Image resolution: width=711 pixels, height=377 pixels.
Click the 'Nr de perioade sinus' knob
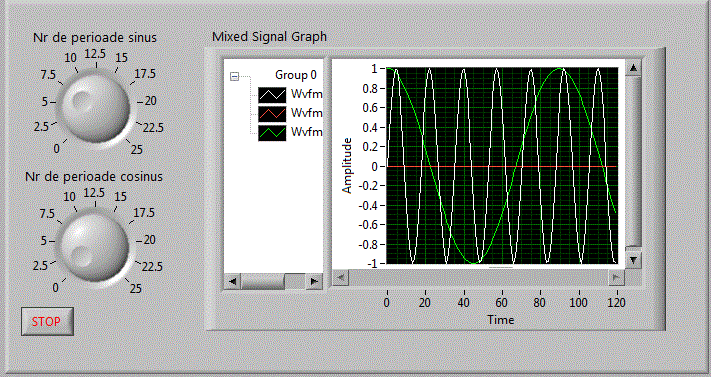[x=95, y=106]
